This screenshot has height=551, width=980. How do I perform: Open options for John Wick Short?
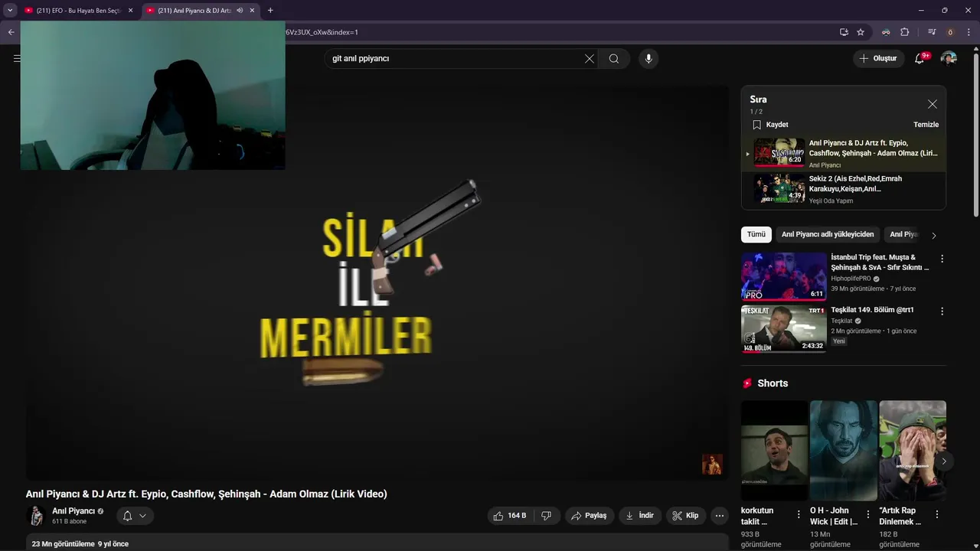[867, 514]
